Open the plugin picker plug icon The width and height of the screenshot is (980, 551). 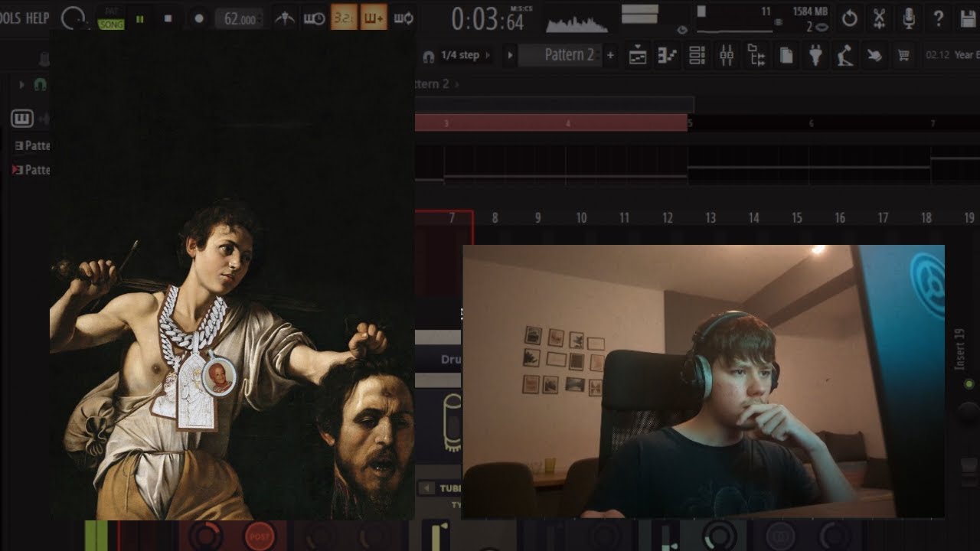tap(815, 55)
